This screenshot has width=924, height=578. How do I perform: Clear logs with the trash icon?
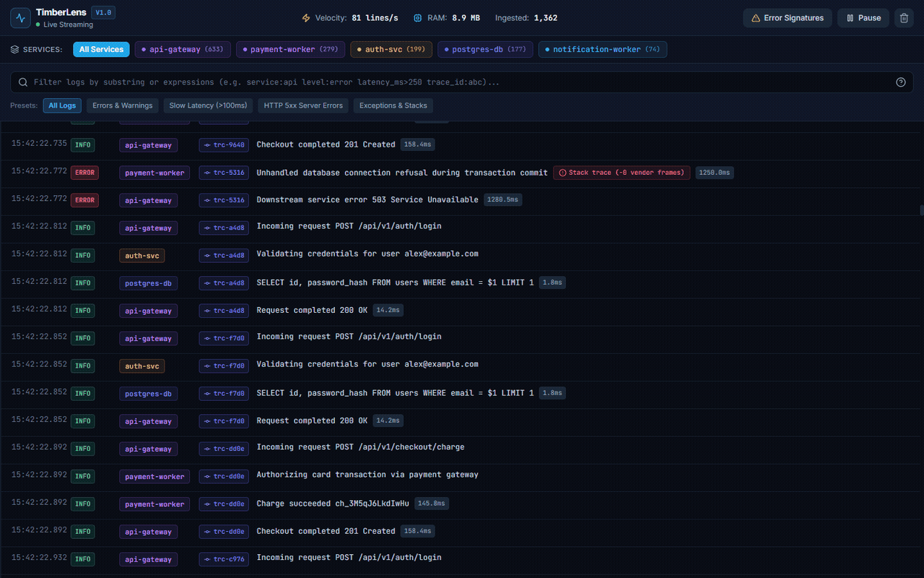click(905, 18)
